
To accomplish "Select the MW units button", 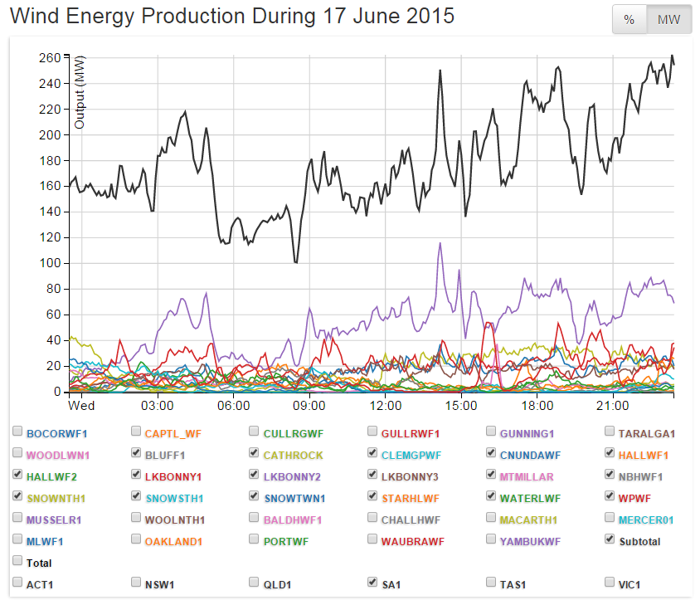I will point(668,20).
